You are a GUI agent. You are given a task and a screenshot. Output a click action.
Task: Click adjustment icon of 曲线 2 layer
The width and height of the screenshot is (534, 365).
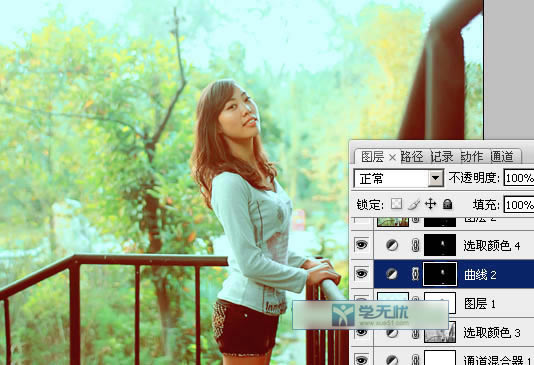pyautogui.click(x=392, y=274)
